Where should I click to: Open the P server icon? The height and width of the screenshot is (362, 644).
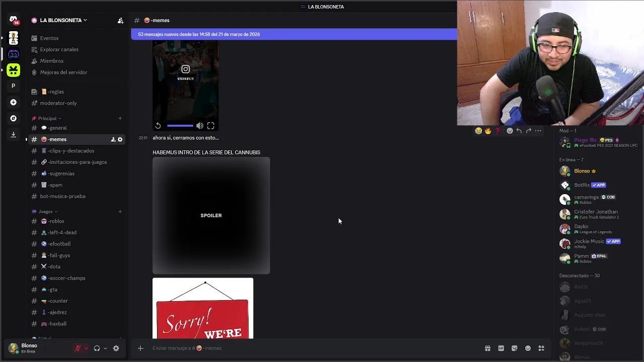[14, 86]
